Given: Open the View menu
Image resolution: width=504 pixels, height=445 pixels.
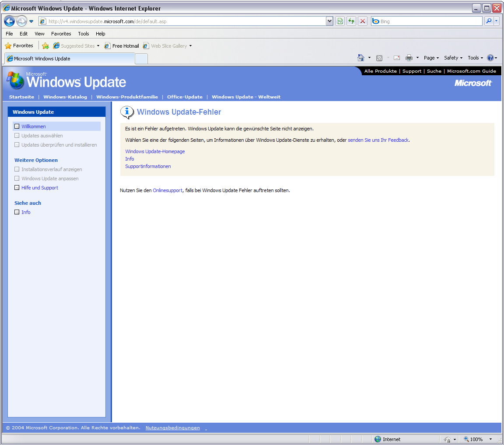Looking at the screenshot, I should click(39, 34).
